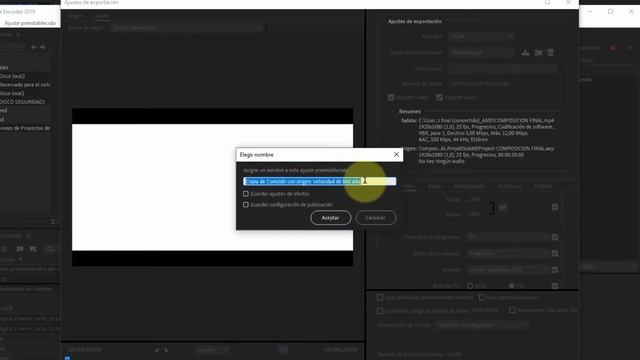Click the Altura value field

[x=473, y=214]
